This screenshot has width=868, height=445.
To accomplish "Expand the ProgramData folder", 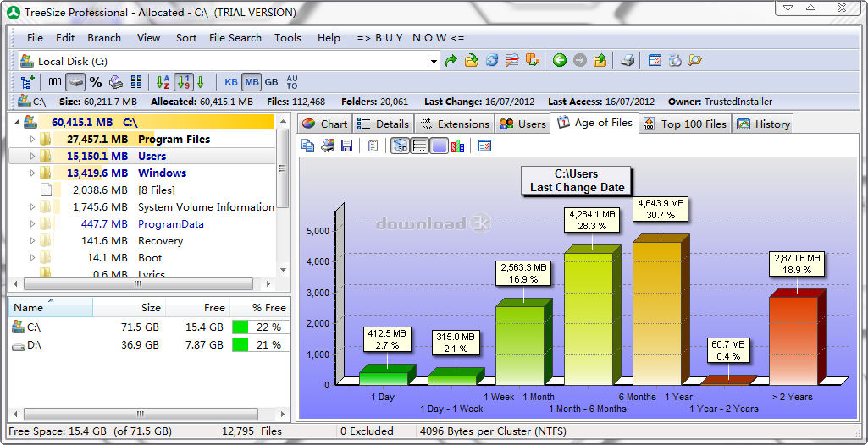I will (x=32, y=224).
